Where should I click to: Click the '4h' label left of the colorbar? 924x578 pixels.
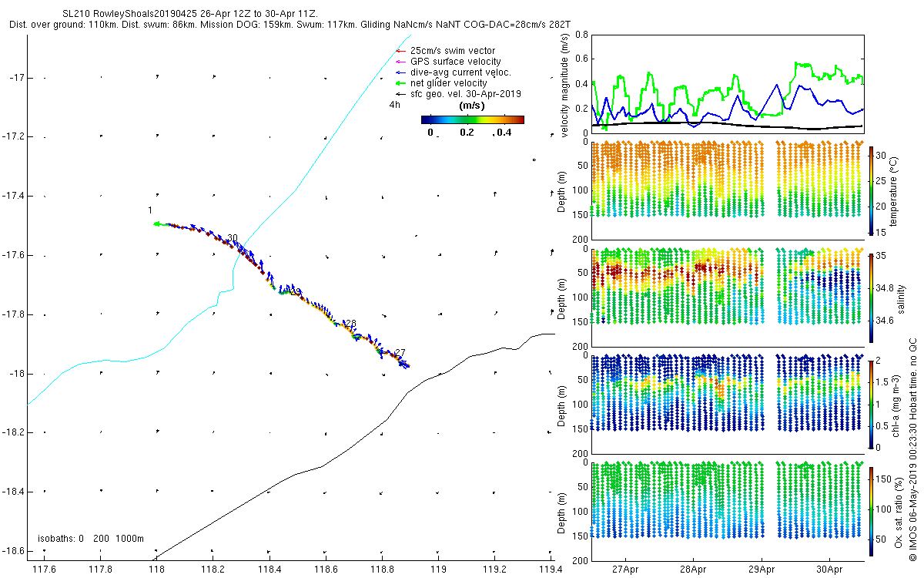coord(395,105)
